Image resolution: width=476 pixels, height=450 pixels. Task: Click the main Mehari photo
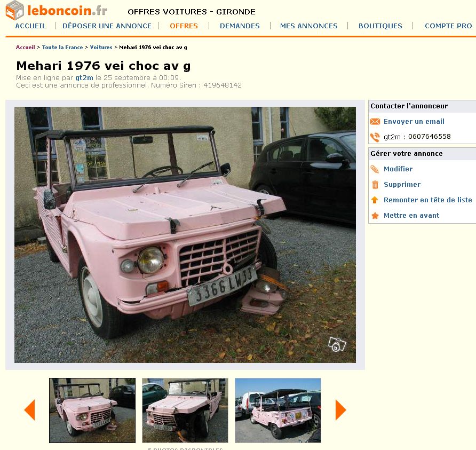185,235
